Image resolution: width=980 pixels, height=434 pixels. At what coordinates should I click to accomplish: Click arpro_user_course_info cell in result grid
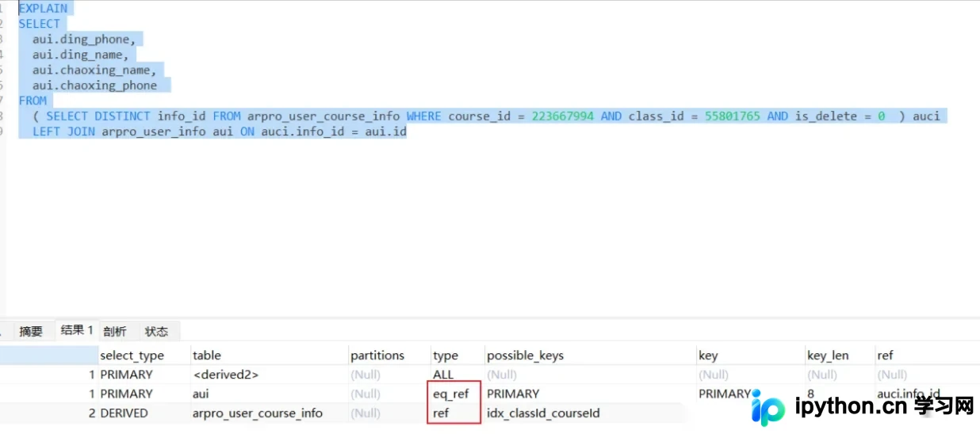point(258,413)
